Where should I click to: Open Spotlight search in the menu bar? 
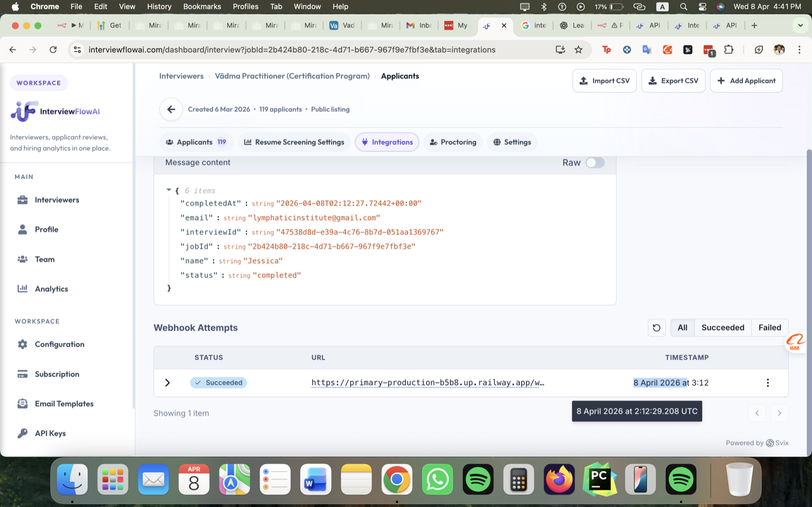(x=684, y=6)
